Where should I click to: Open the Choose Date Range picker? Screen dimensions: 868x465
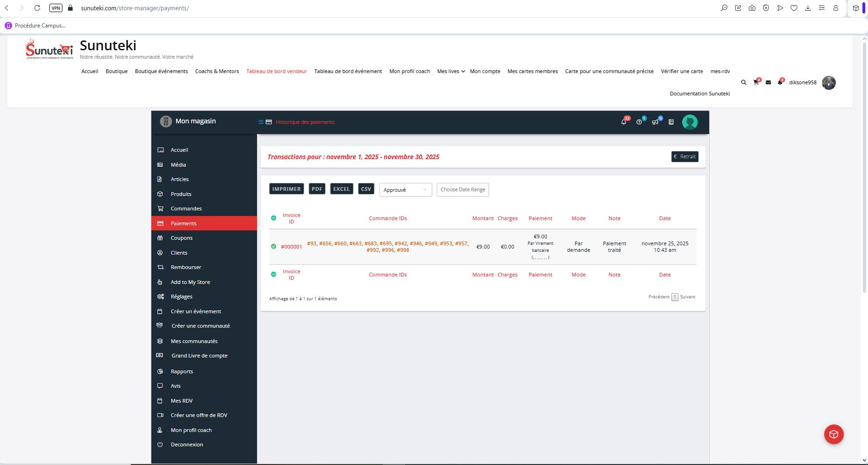pyautogui.click(x=462, y=190)
